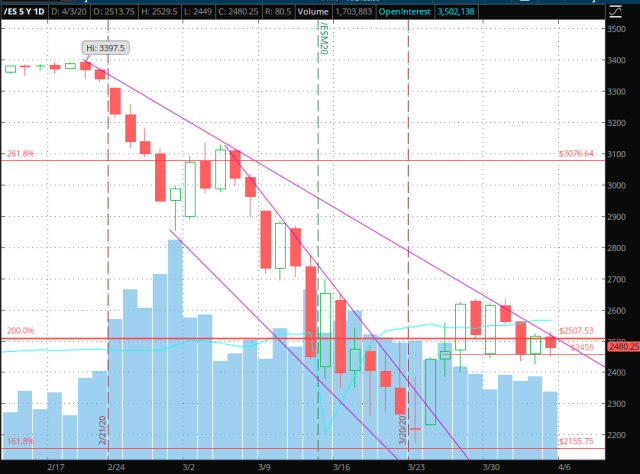Click the $2155.75 price level tag
This screenshot has height=474, width=640.
[x=576, y=441]
